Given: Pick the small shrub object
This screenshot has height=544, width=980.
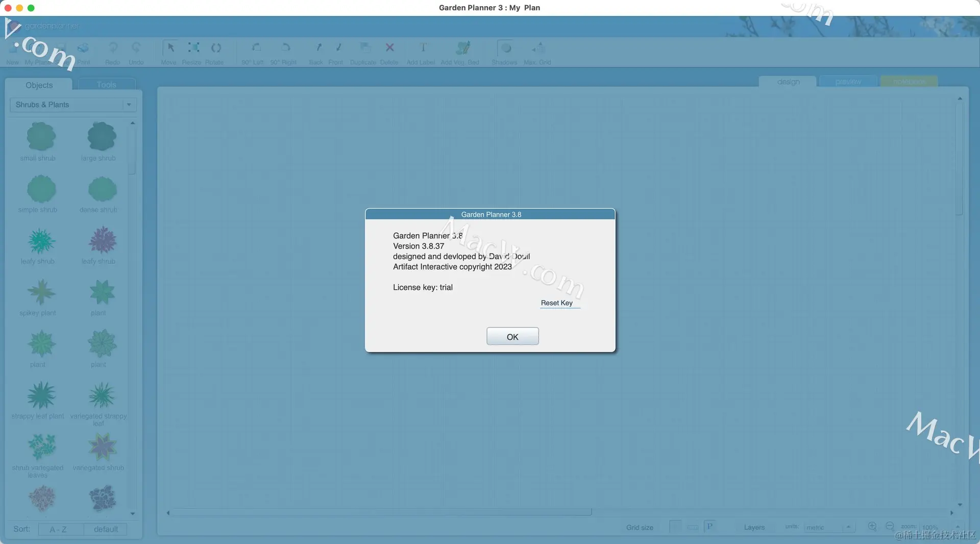Looking at the screenshot, I should [x=41, y=136].
